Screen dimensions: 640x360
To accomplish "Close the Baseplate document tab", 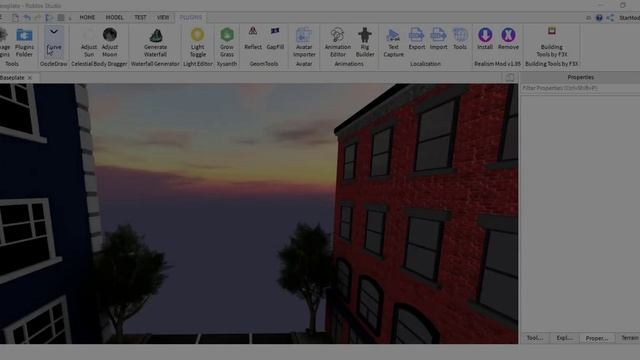I will tap(30, 78).
